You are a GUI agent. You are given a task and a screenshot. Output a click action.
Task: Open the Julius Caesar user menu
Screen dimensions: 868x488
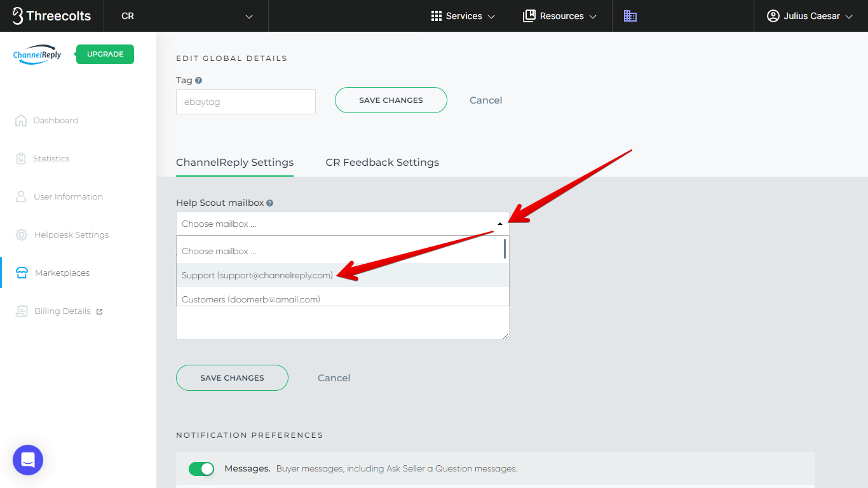(x=810, y=16)
